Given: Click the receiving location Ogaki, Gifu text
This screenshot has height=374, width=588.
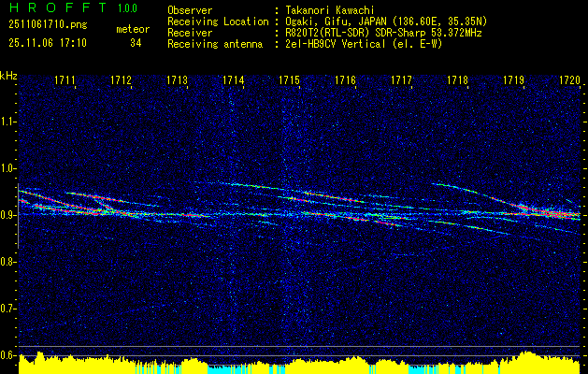Looking at the screenshot, I should [x=386, y=22].
